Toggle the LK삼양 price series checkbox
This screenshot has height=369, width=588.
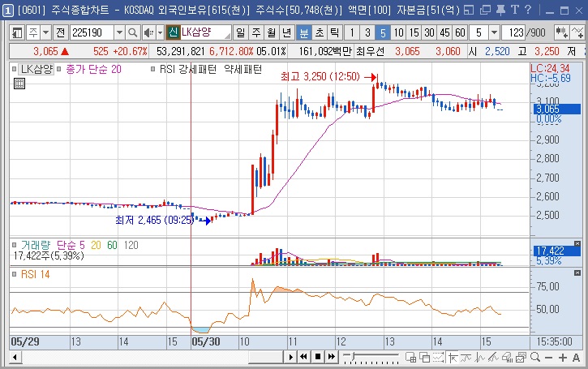coord(15,69)
